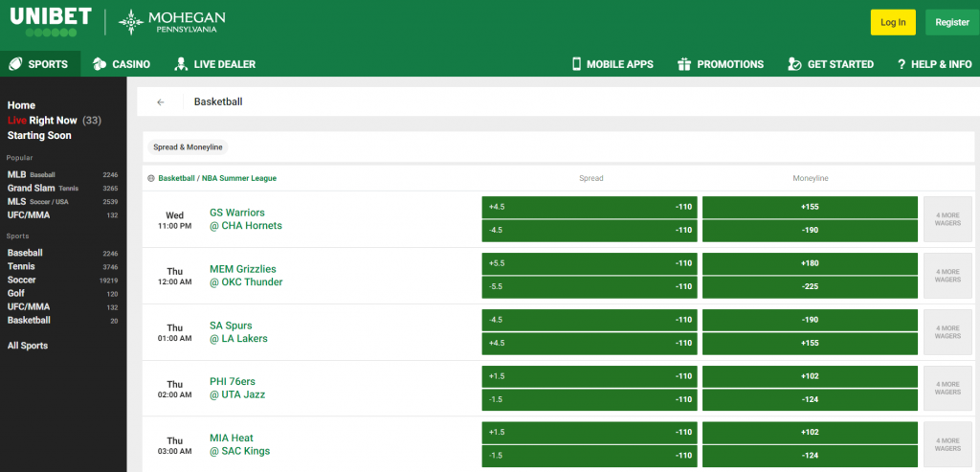Image resolution: width=980 pixels, height=472 pixels.
Task: Open the Sports tab
Action: tap(40, 64)
